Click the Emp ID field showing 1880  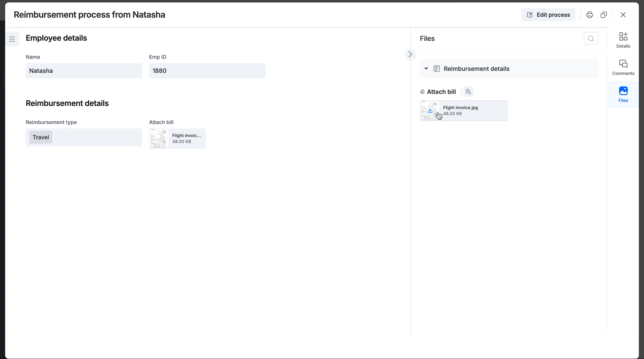(207, 71)
